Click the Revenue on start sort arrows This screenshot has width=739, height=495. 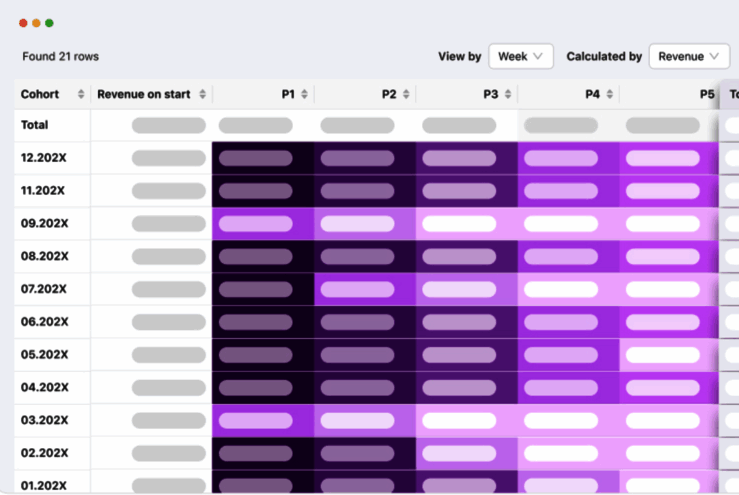(203, 95)
